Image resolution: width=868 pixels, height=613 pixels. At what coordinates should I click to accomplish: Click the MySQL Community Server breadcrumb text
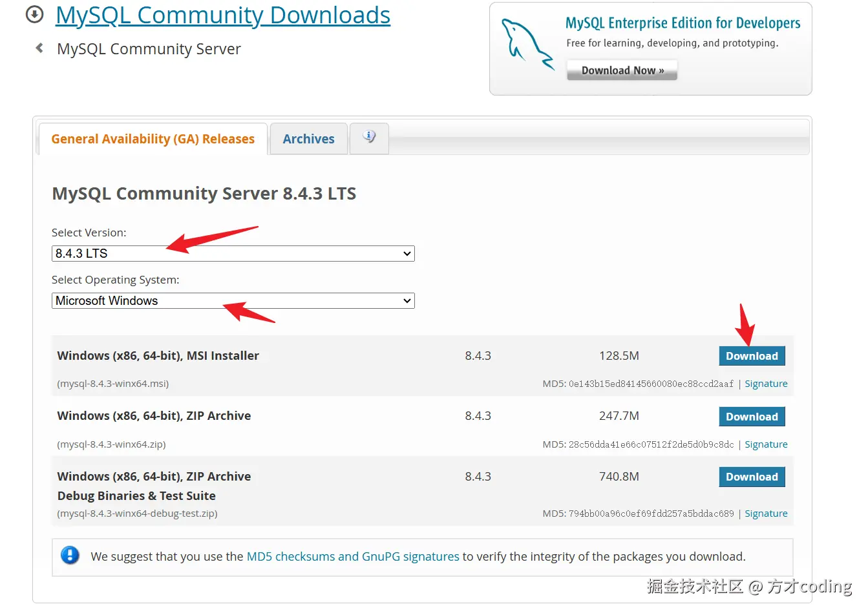pyautogui.click(x=149, y=49)
